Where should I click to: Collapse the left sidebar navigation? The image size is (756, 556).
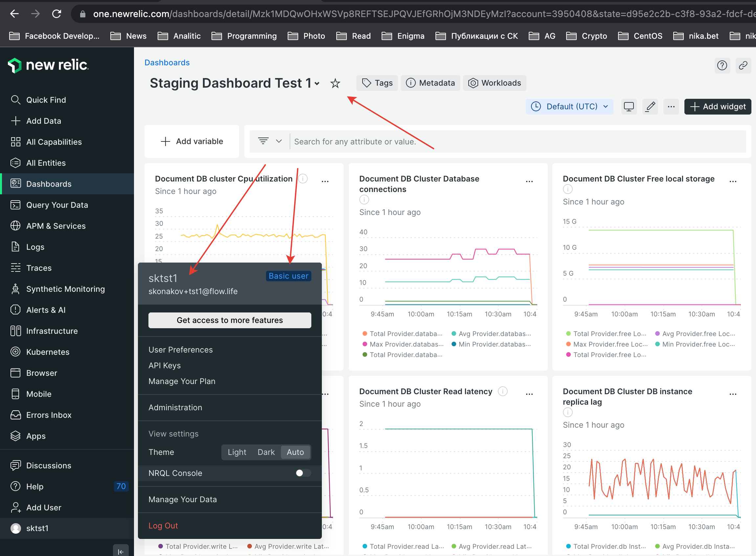point(121,551)
